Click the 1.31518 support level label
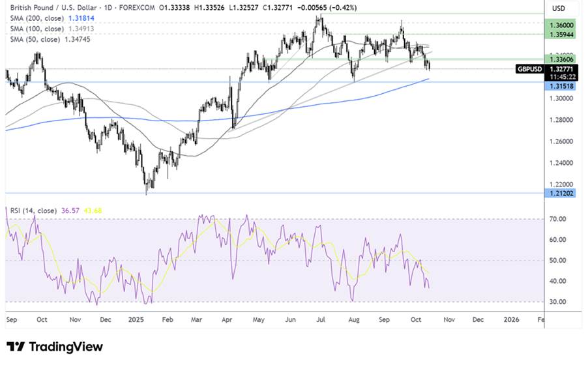The width and height of the screenshot is (588, 365). pos(562,85)
